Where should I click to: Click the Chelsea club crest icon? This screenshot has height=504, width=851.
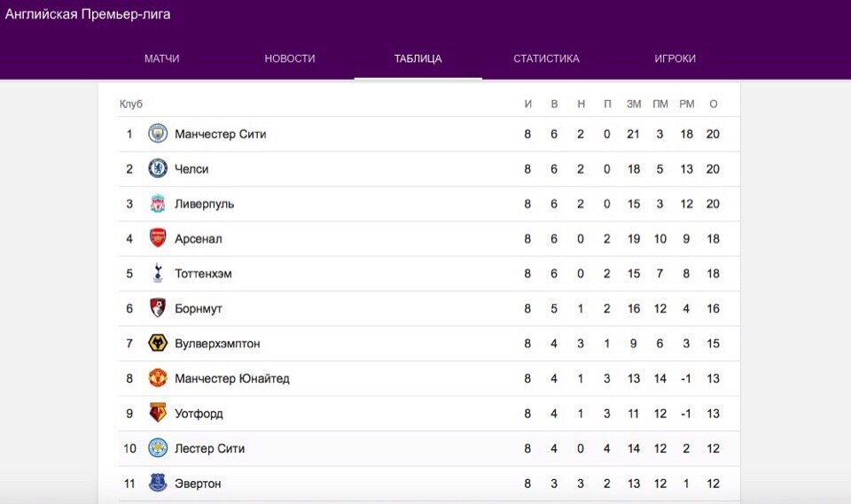158,168
